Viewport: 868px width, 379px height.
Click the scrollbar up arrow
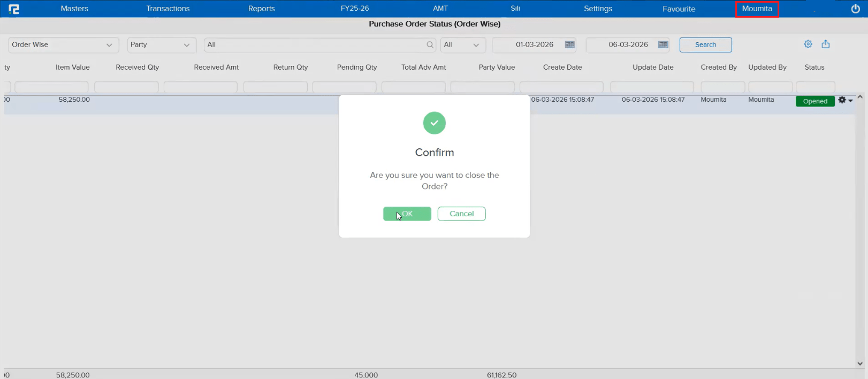[860, 97]
